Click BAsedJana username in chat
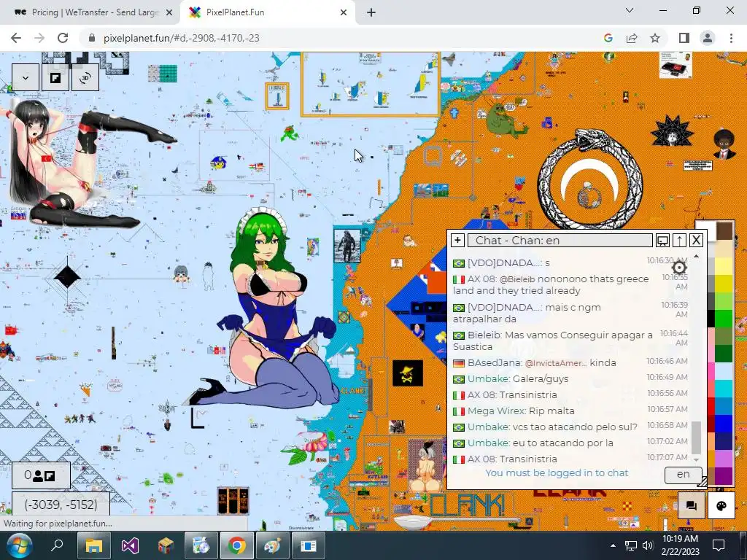The image size is (747, 560). (495, 363)
